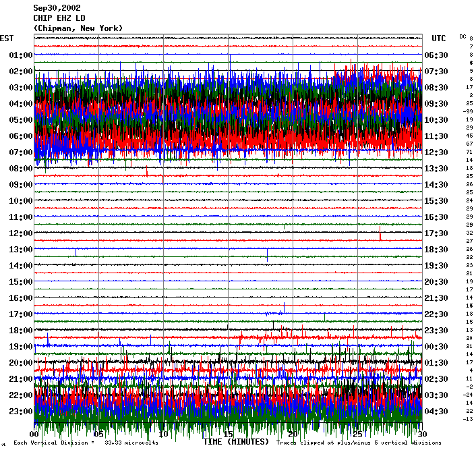Viewport: 476px width, 452px height.
Task: Click the UTC time label "22:30"
Action: click(436, 314)
